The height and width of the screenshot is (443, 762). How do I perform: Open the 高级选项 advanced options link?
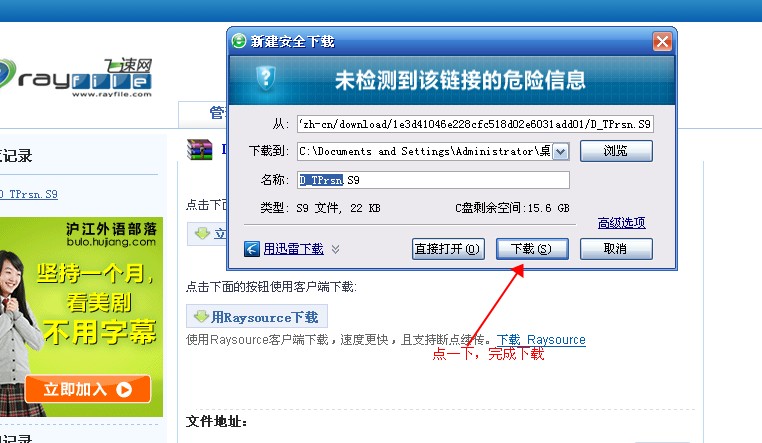622,223
